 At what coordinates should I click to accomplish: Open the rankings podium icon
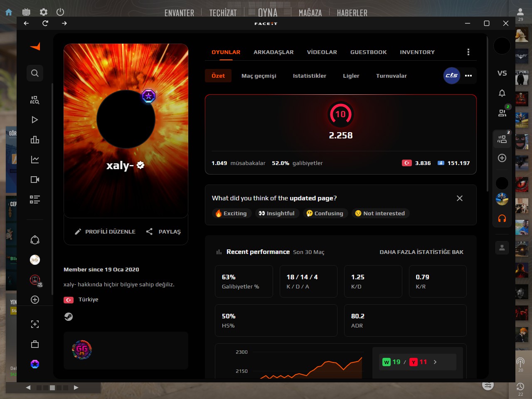pos(35,140)
